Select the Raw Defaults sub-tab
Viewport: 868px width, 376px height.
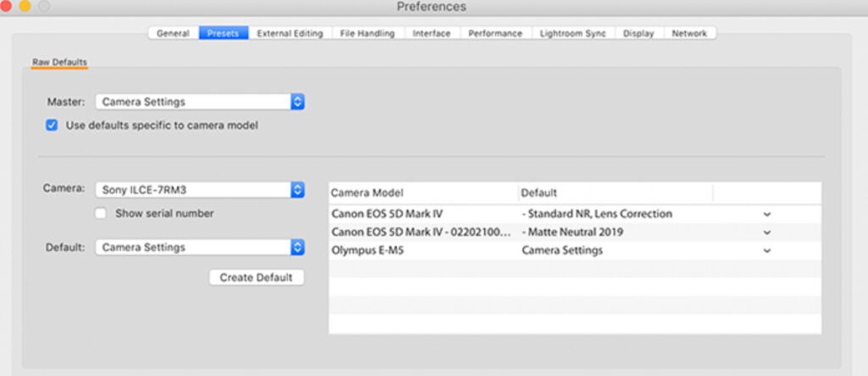point(59,62)
